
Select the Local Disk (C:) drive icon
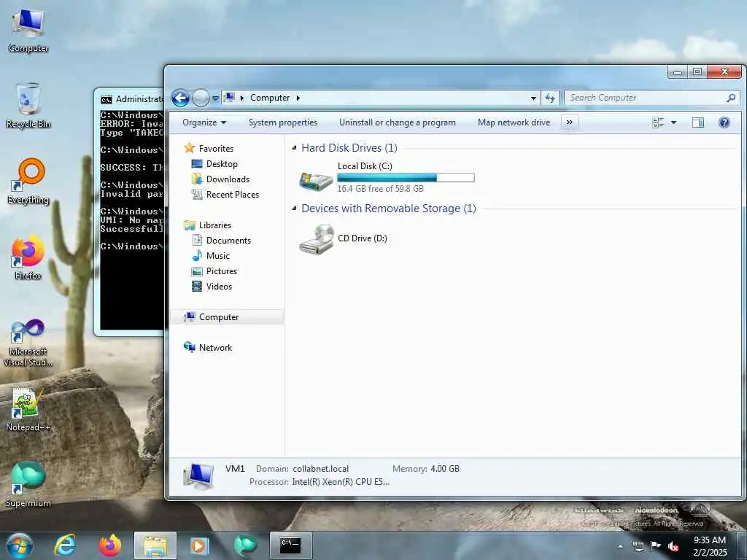315,180
